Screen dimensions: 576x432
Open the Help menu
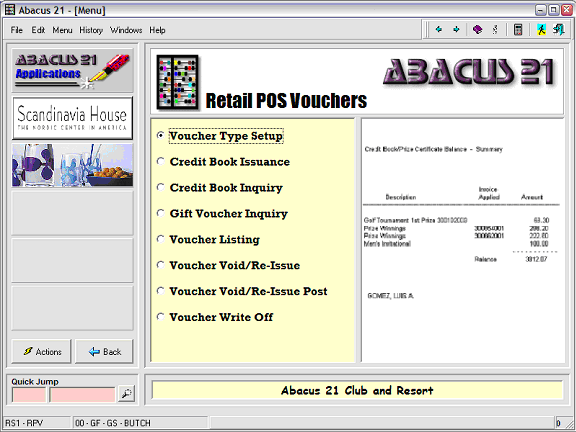pyautogui.click(x=157, y=30)
